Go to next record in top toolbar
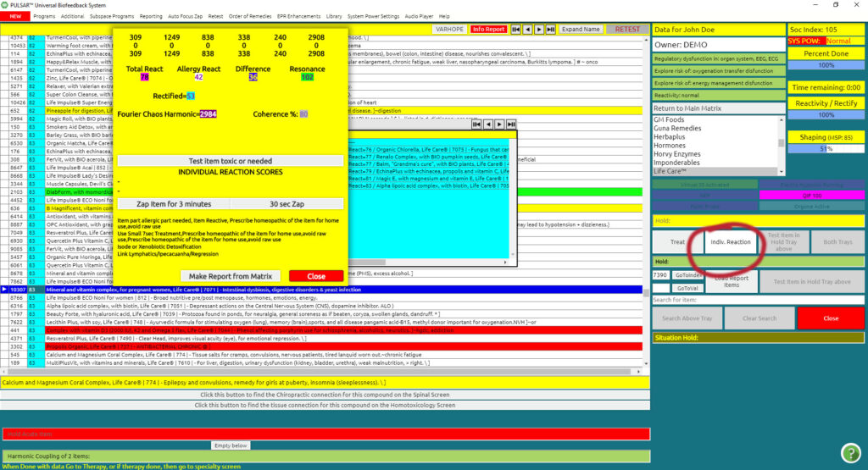The width and height of the screenshot is (868, 470). coord(539,30)
